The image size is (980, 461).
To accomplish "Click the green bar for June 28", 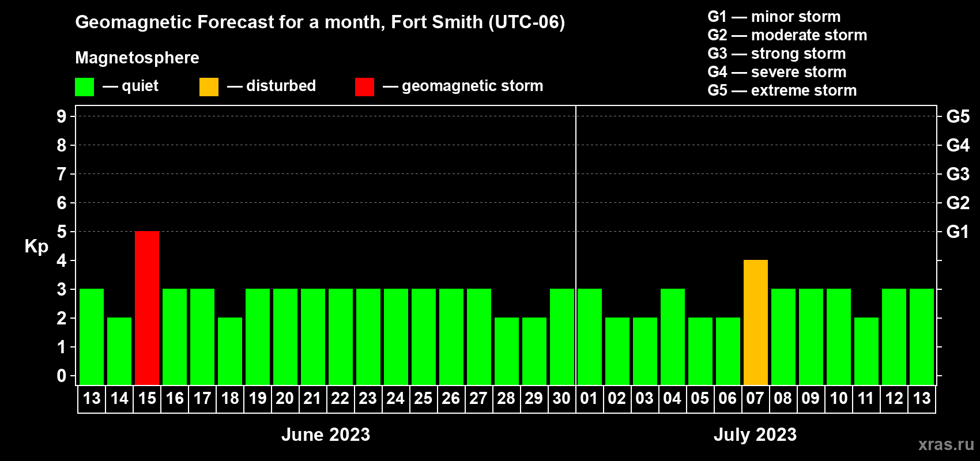I will [x=507, y=351].
